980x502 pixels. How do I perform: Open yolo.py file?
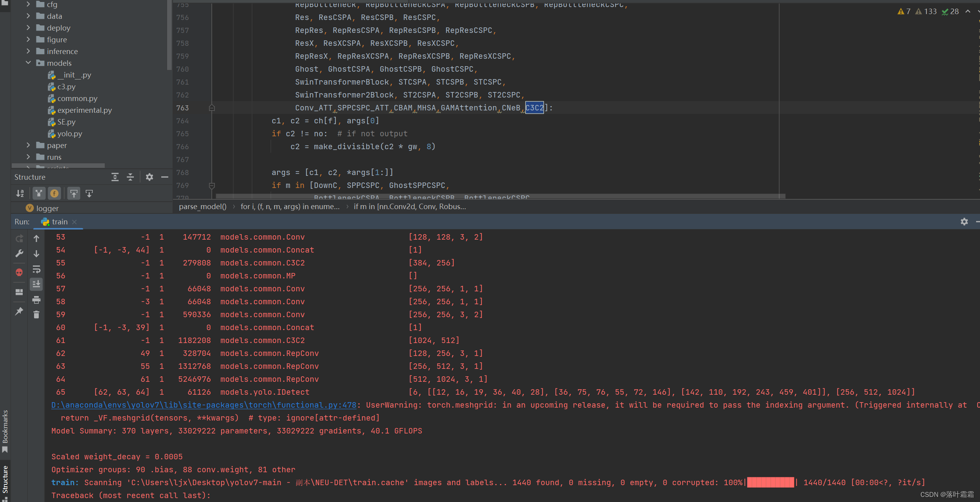65,134
